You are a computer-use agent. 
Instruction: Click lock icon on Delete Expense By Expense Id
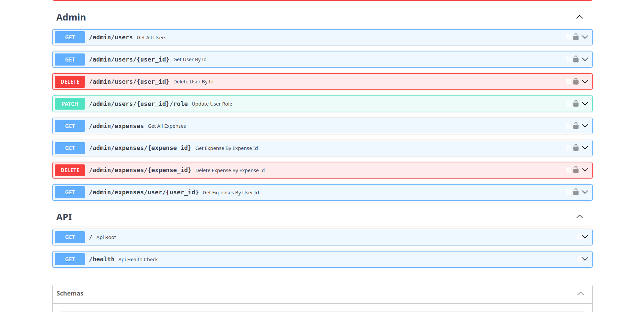(576, 170)
